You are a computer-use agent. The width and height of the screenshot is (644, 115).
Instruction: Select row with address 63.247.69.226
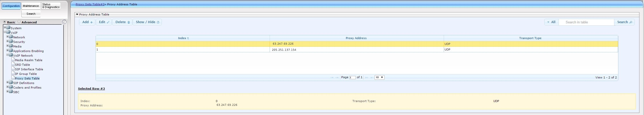pos(357,44)
